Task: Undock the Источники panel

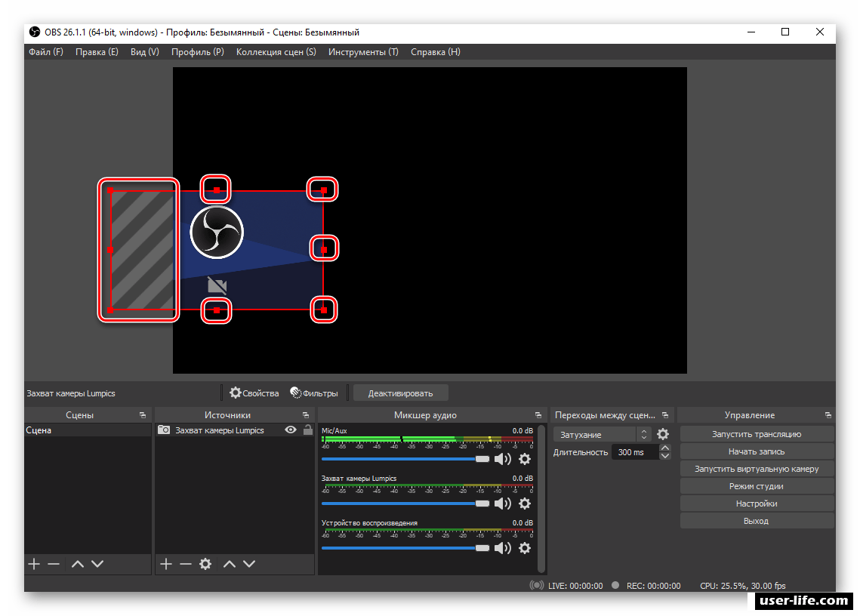Action: click(x=306, y=415)
